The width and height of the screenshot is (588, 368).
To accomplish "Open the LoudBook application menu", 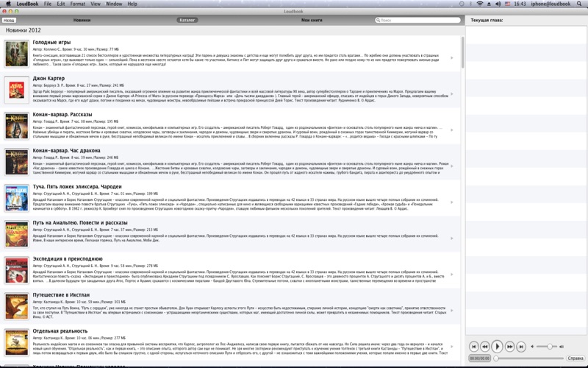I will pos(27,4).
